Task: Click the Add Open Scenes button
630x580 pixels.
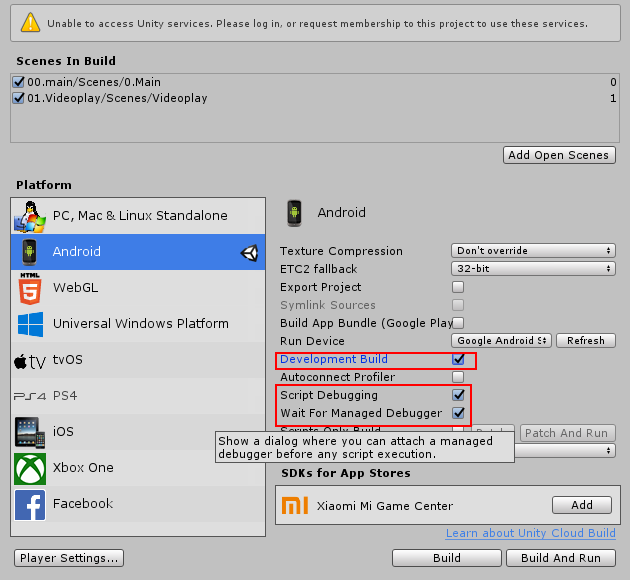Action: [559, 155]
